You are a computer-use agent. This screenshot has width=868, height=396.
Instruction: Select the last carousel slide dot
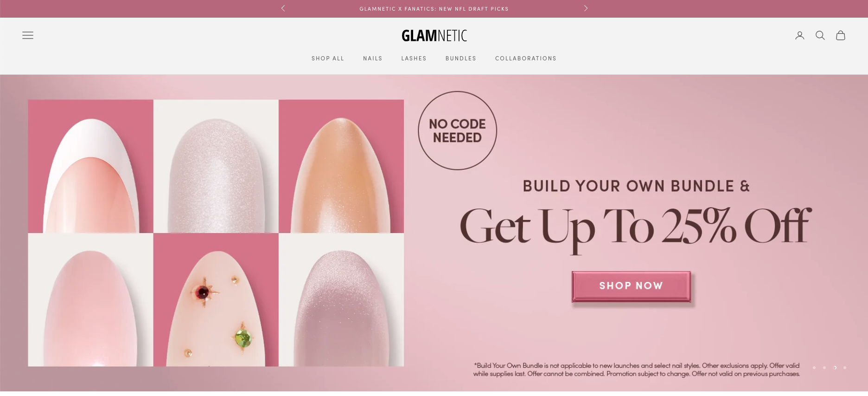[x=845, y=368]
